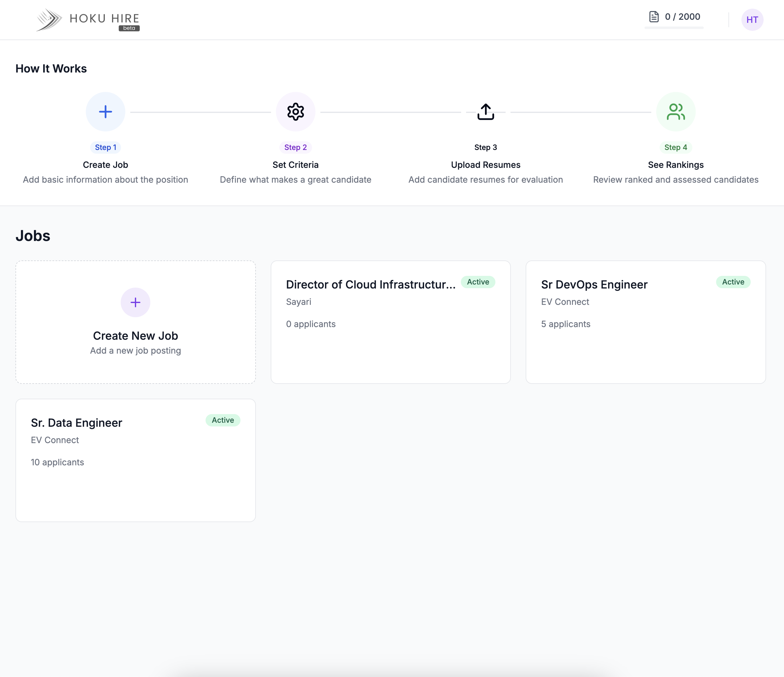Click the beta tag under logo
Viewport: 784px width, 677px height.
(129, 28)
